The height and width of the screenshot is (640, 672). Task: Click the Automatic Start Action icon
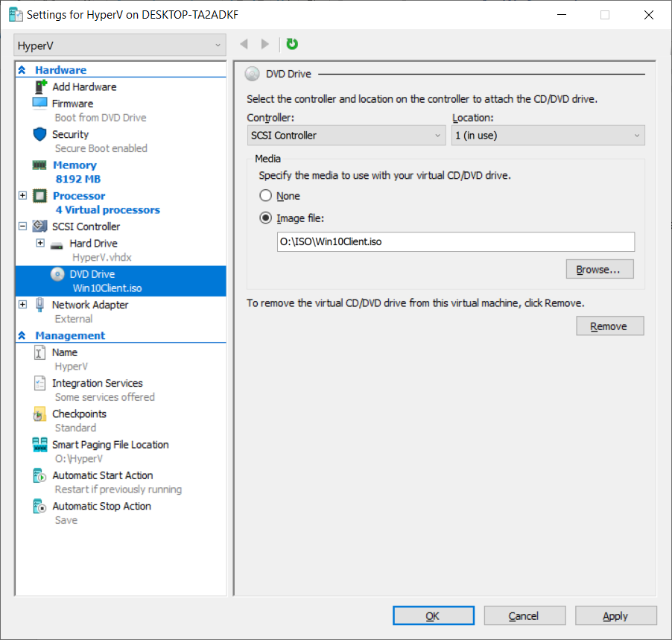click(40, 475)
